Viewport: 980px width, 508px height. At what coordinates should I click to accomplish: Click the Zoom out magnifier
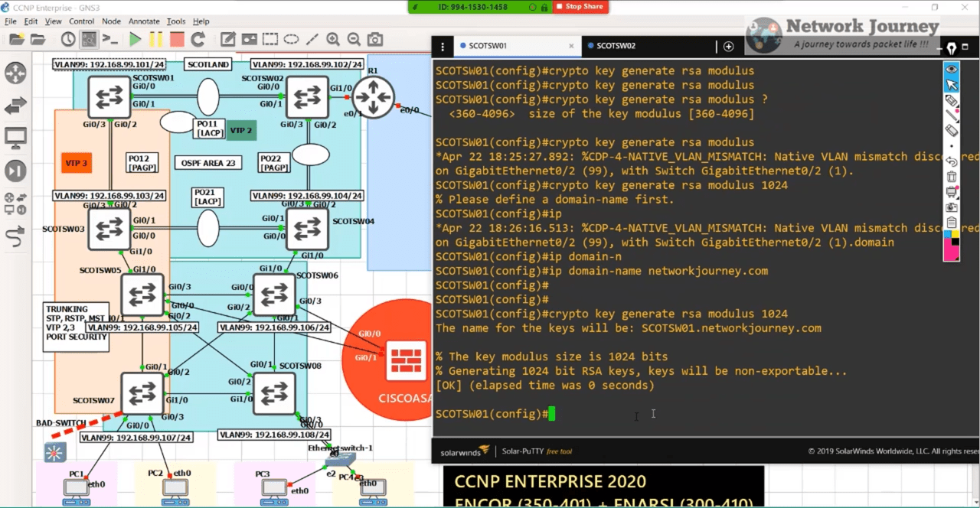tap(354, 39)
